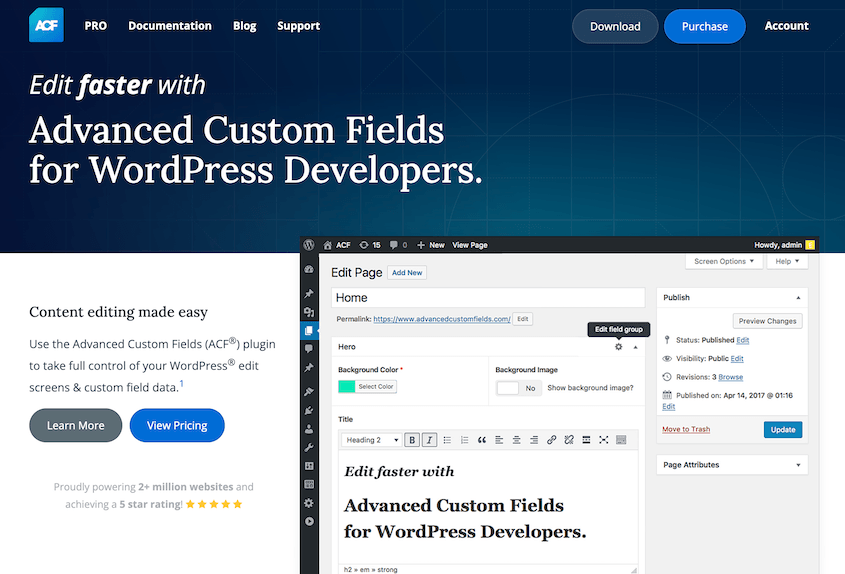The height and width of the screenshot is (574, 845).
Task: Browse the 3 revisions link
Action: click(731, 377)
